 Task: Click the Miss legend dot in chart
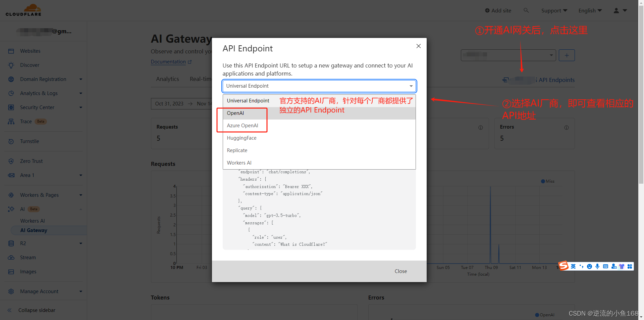coord(543,181)
